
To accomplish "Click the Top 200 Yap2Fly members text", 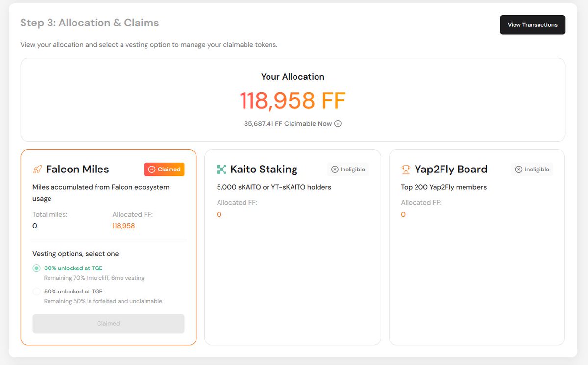I will [444, 187].
